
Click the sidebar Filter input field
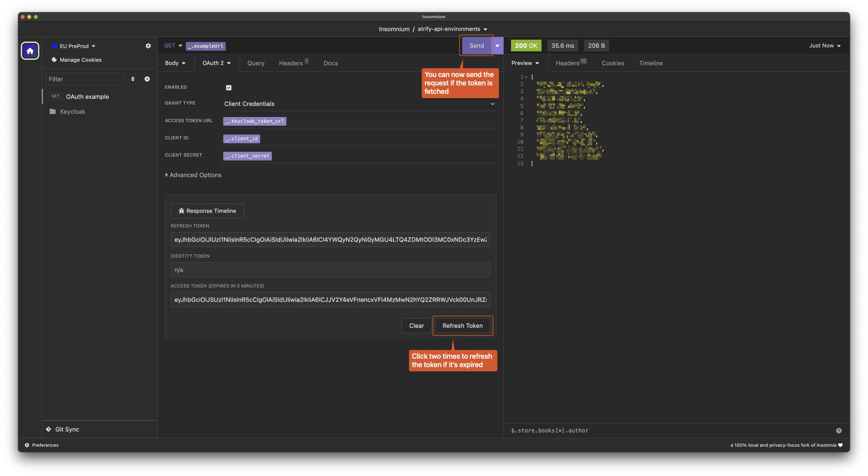tap(85, 79)
